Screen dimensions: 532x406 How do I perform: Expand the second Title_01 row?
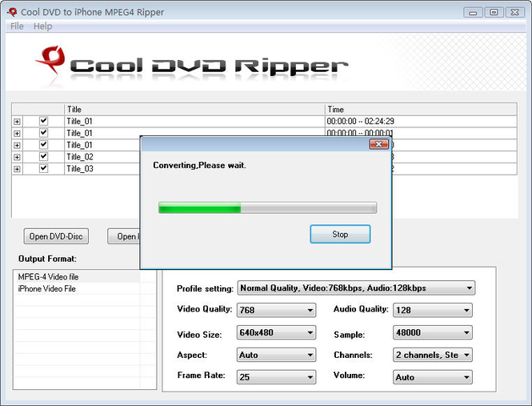(17, 134)
